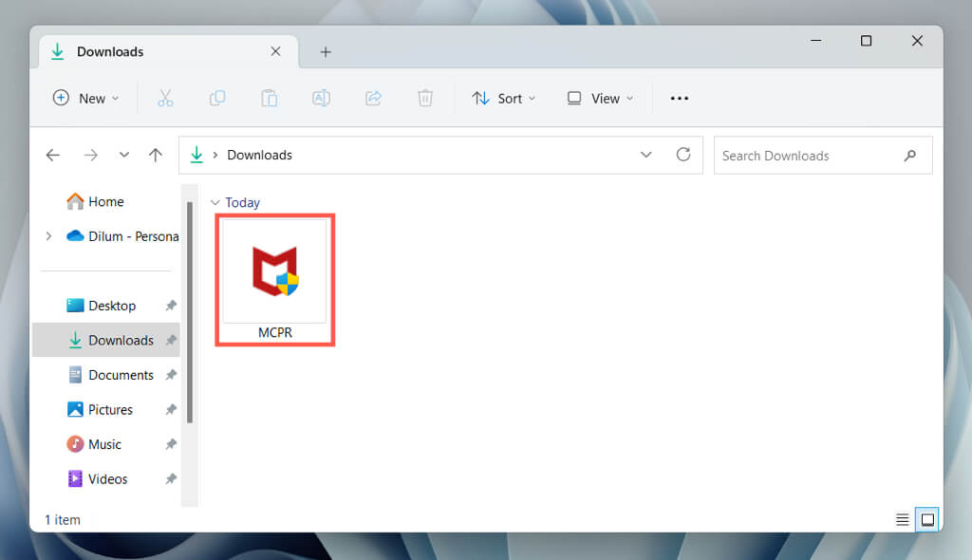The width and height of the screenshot is (972, 560).
Task: Open the See more ellipsis menu
Action: (x=680, y=98)
